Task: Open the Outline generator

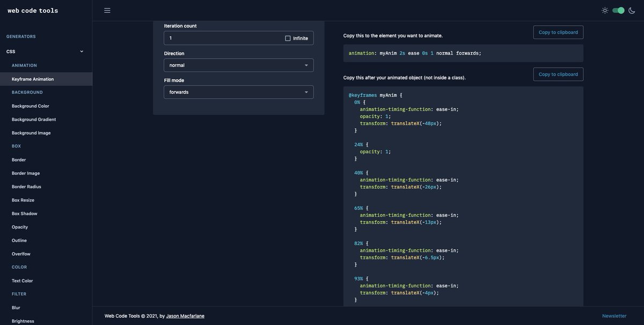Action: coord(19,240)
